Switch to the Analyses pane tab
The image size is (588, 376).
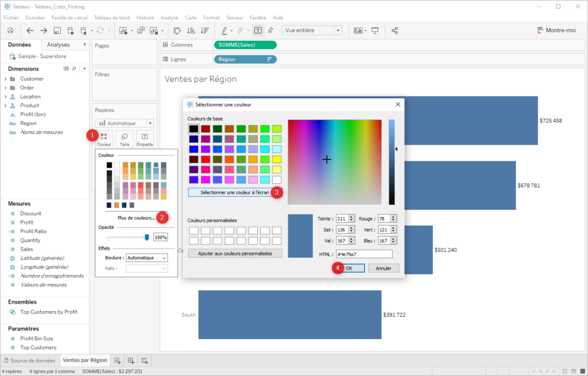[58, 45]
